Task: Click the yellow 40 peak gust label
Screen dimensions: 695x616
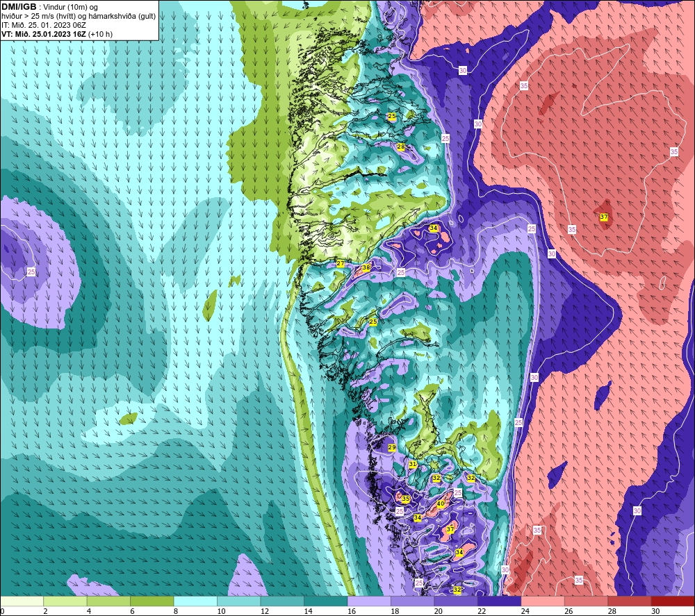Action: (441, 504)
